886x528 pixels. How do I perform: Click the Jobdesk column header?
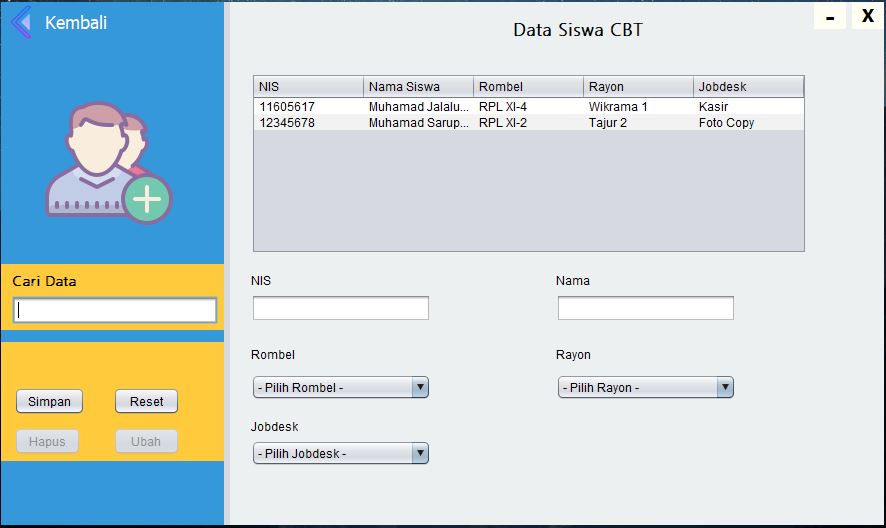[748, 86]
